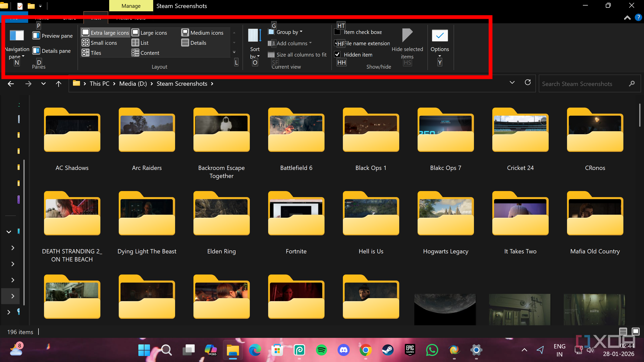Click the file list vertical scrollbar
Image resolution: width=644 pixels, height=362 pixels.
click(640, 115)
